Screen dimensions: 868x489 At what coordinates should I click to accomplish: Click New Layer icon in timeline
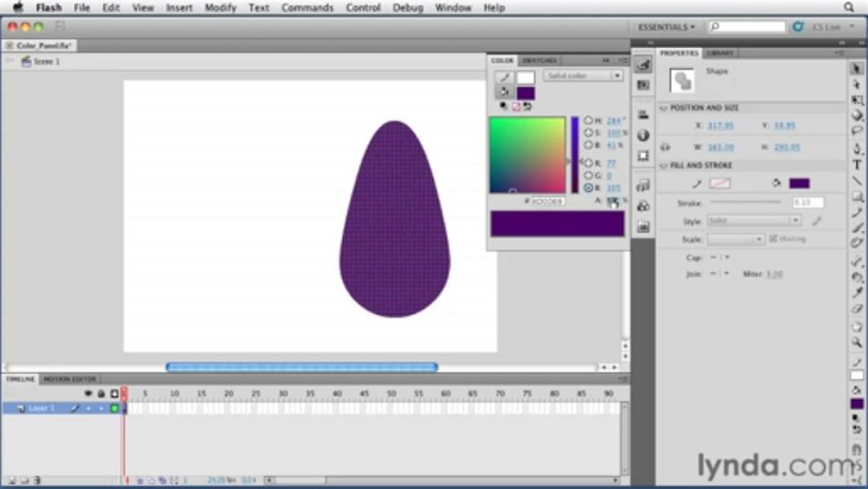[12, 480]
